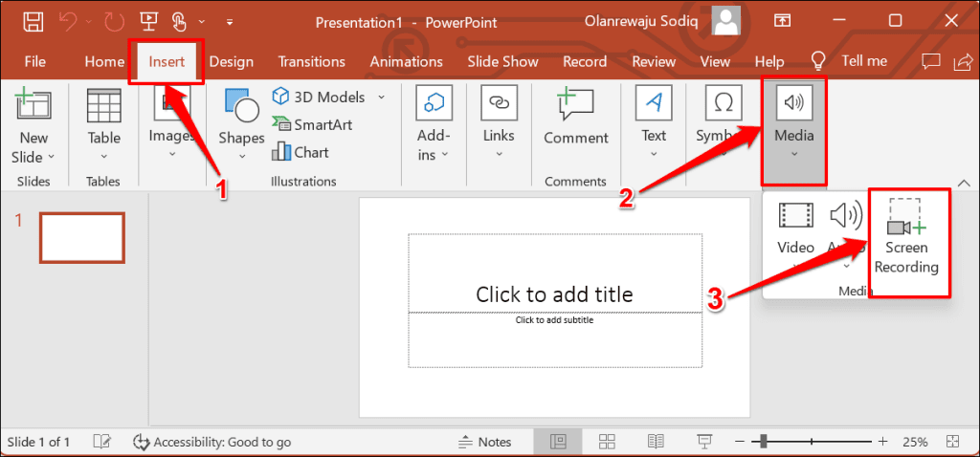Insert a SmartArt graphic
This screenshot has width=980, height=457.
coord(312,124)
